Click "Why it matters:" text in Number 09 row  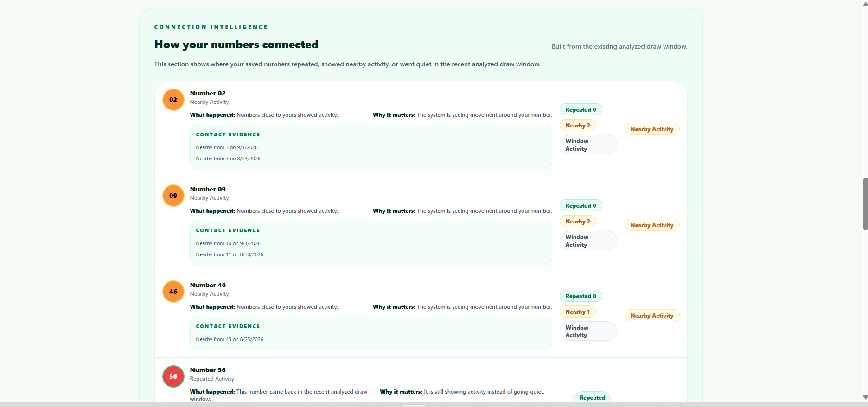pyautogui.click(x=394, y=211)
